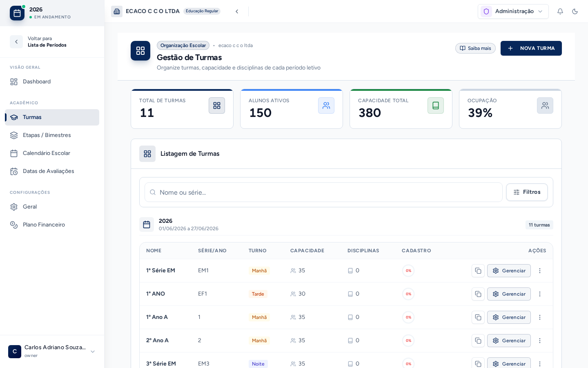Click the 0% cadastro indicator for 1ª Série EM
Screen dimensions: 588x368
coord(408,271)
